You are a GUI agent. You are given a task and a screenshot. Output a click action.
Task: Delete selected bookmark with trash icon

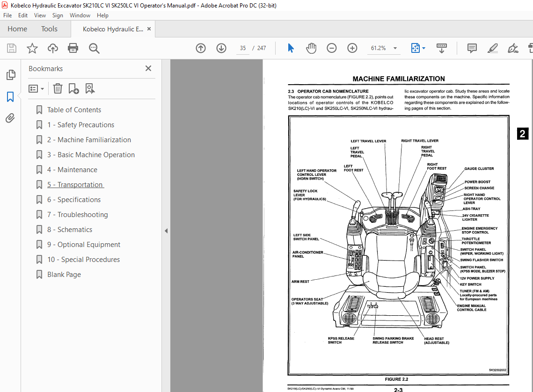pyautogui.click(x=58, y=89)
